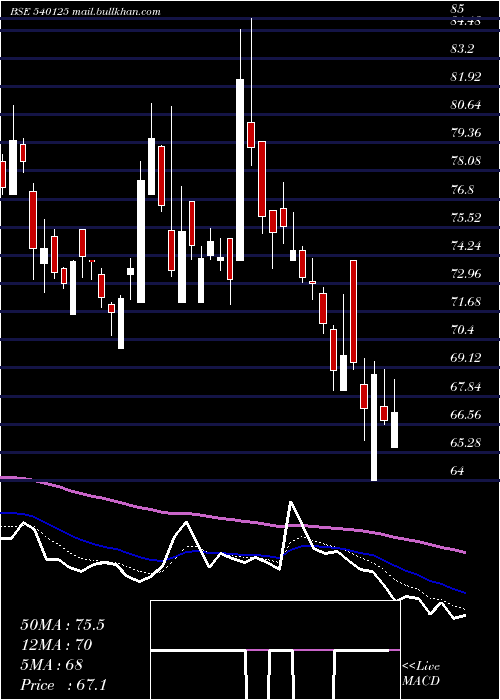Click the <<Live MACD label
The image size is (500, 700).
[421, 674]
